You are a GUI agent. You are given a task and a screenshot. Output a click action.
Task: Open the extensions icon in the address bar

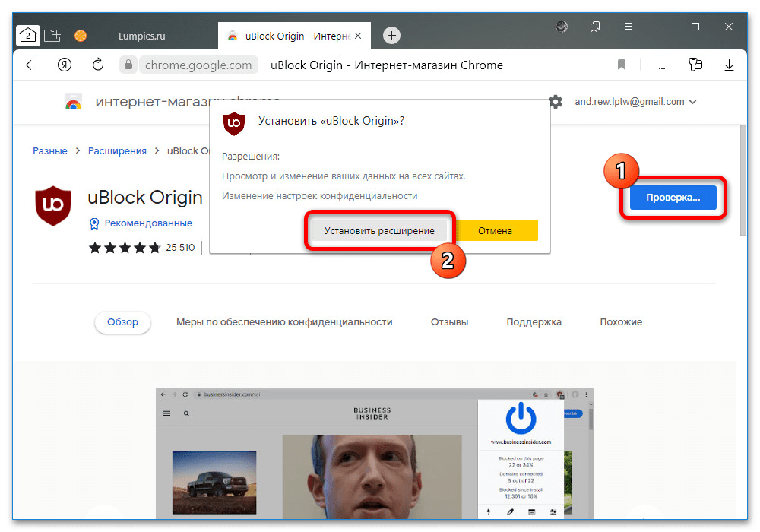coord(695,65)
